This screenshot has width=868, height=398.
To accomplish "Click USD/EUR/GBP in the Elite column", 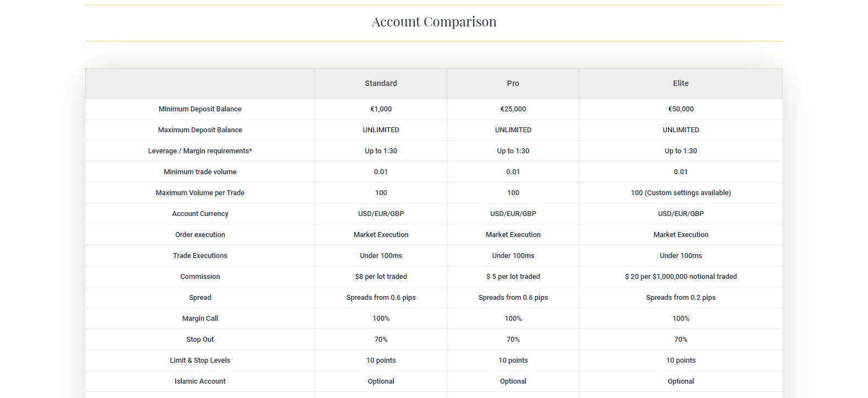I will [681, 214].
